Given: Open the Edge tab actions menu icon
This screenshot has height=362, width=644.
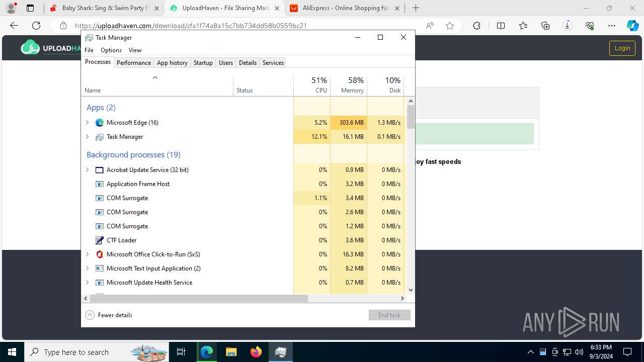Looking at the screenshot, I should pyautogui.click(x=30, y=8).
